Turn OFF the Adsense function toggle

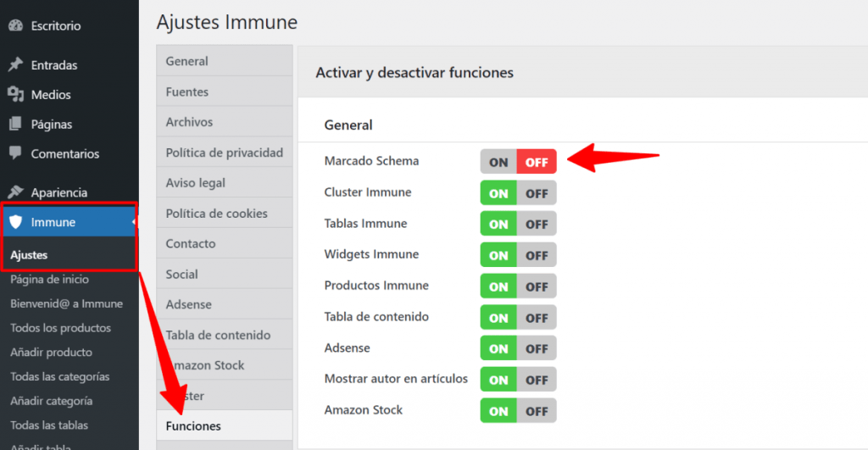537,349
